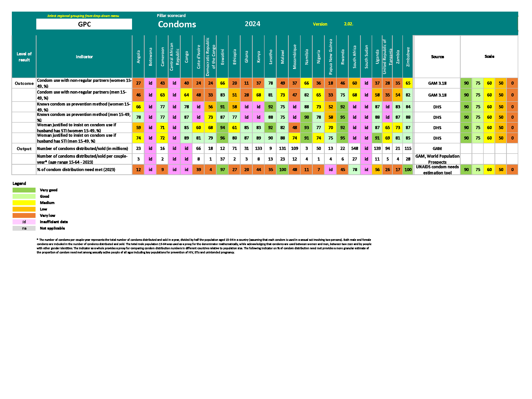Click the Source column header
The height and width of the screenshot is (399, 532).
point(437,57)
